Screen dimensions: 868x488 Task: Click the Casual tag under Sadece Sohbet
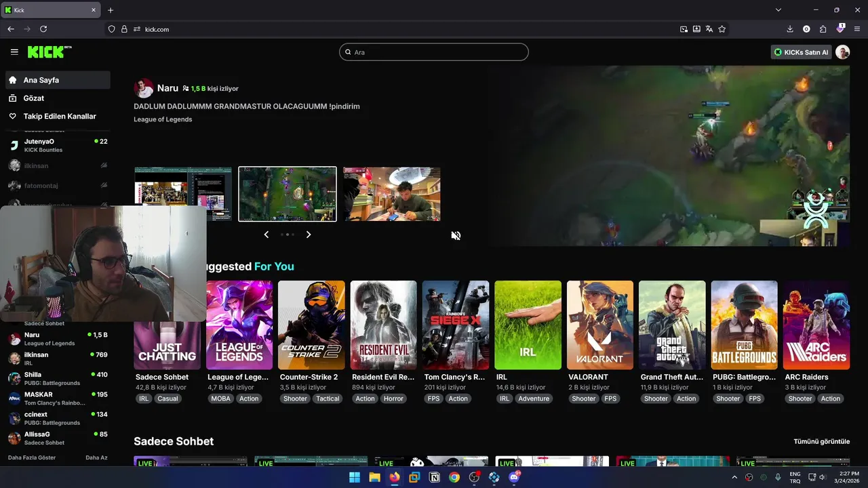click(x=167, y=399)
